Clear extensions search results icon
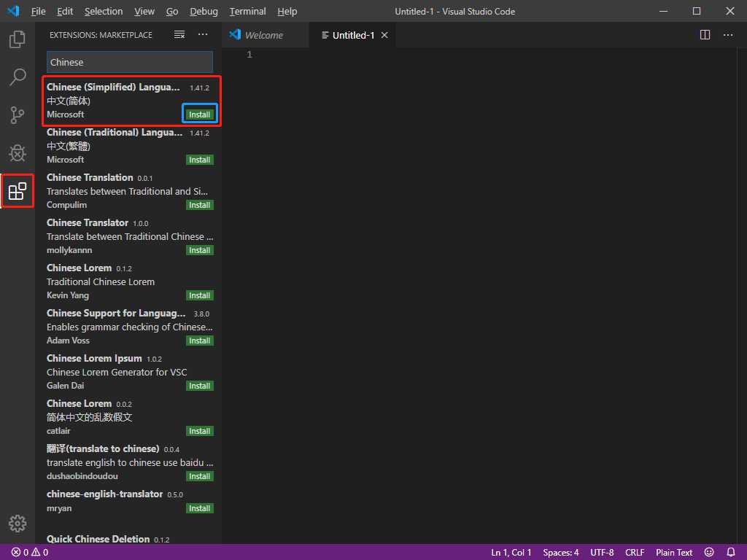Screen dimensions: 747x560 179,35
